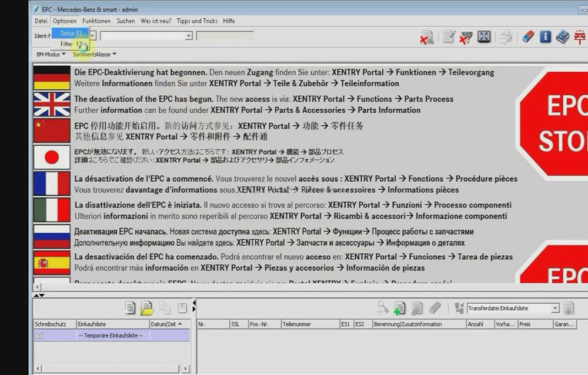Image resolution: width=588 pixels, height=375 pixels.
Task: Click the greyed search document icon
Action: [417, 308]
